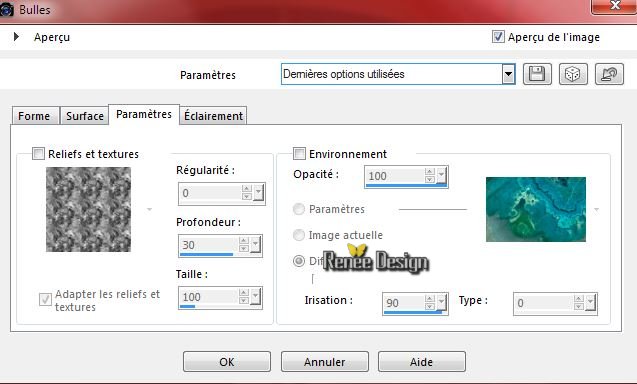Increase Opacité value with up arrow

point(430,172)
